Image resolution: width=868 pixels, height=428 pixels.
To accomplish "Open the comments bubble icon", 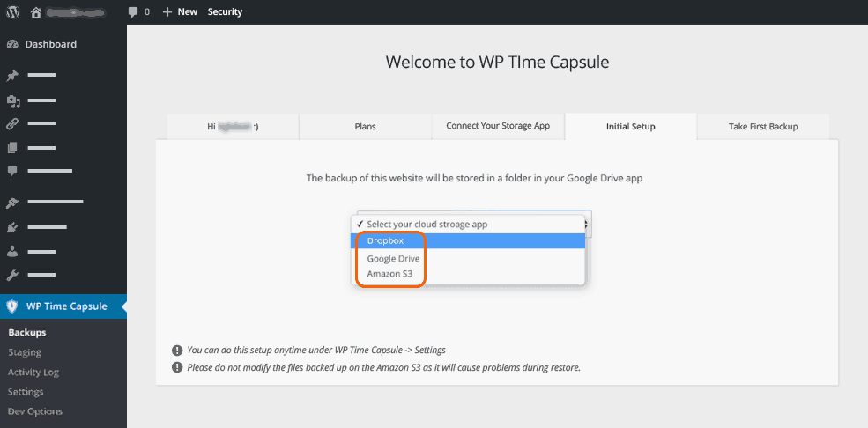I will click(x=133, y=11).
